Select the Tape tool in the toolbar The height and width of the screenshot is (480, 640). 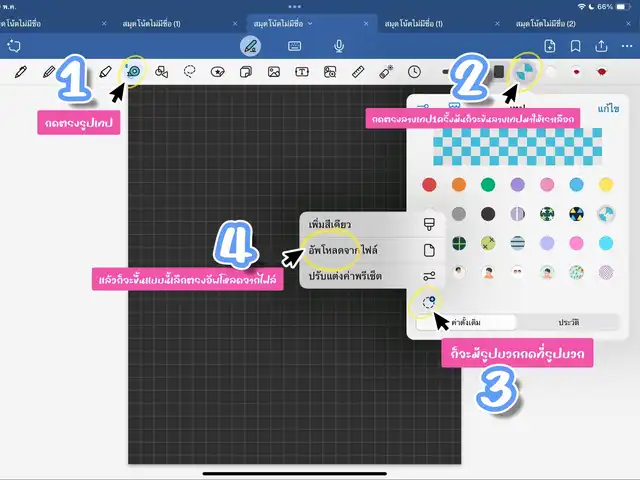pyautogui.click(x=133, y=71)
